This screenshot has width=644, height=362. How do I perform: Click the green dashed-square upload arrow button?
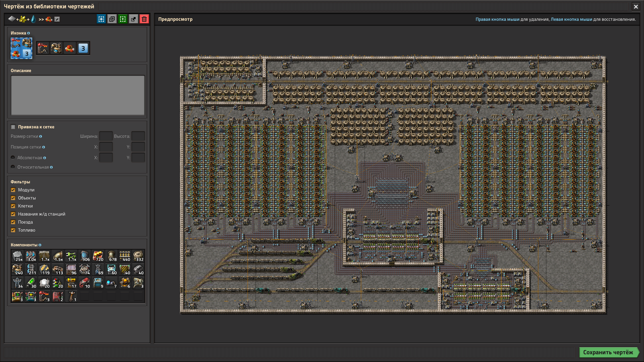(123, 19)
